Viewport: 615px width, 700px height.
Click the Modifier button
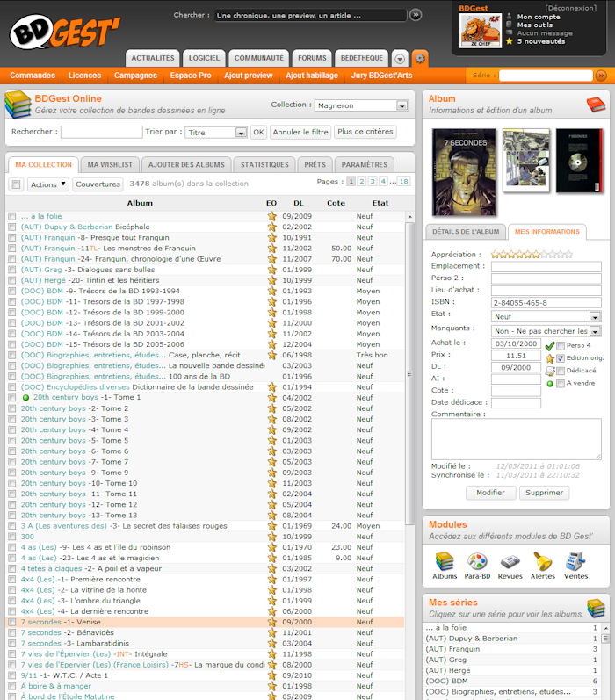(x=490, y=493)
